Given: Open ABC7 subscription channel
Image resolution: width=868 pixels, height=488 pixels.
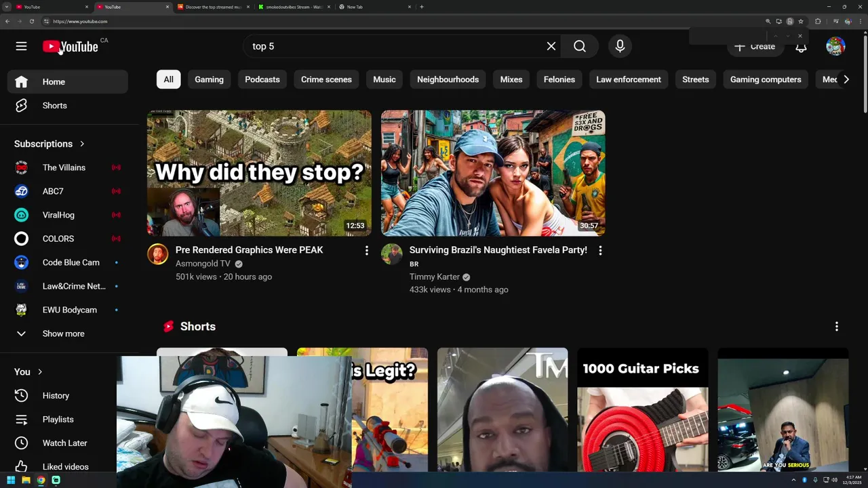Looking at the screenshot, I should [x=68, y=191].
